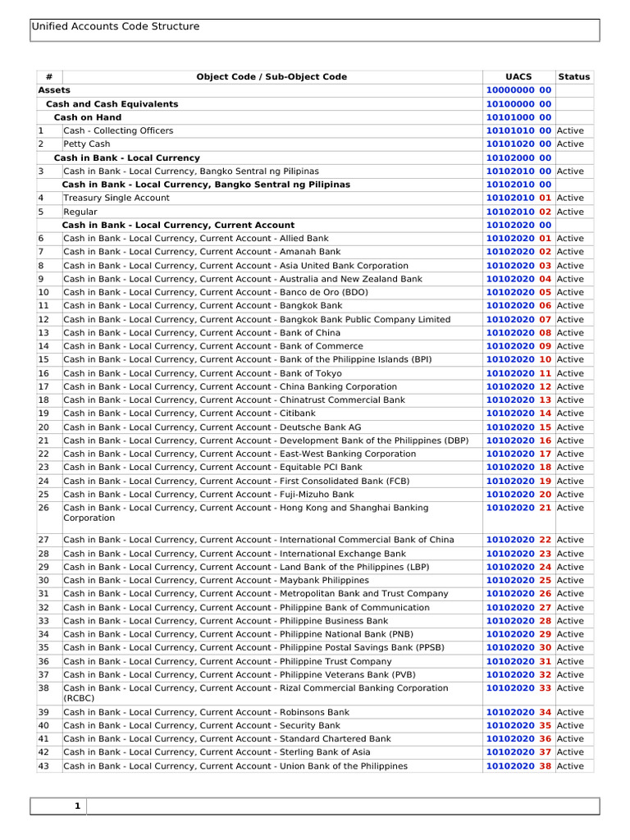Click the Banco de Oro (BDO) row
Screen dimensions: 630x840
[315, 293]
